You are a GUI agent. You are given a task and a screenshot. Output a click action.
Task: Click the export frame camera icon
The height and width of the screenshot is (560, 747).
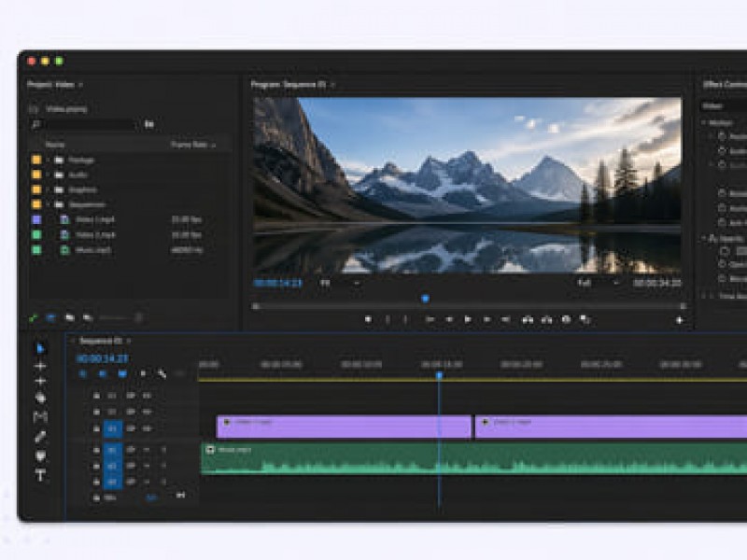tap(566, 319)
